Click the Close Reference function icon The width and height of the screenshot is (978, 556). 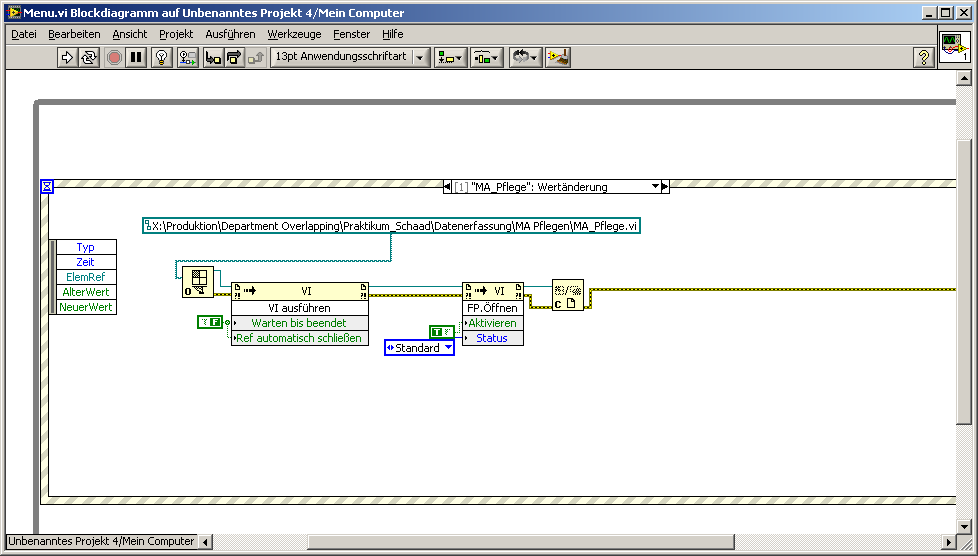568,295
